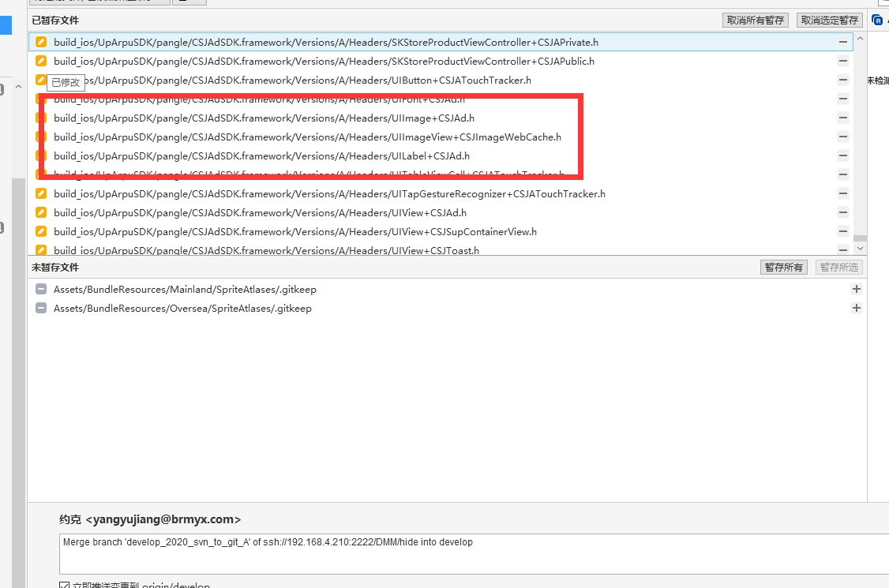Screen dimensions: 889x588
Task: Click the modified icon of UIView+CSJSupContainerView.h
Action: 41,231
